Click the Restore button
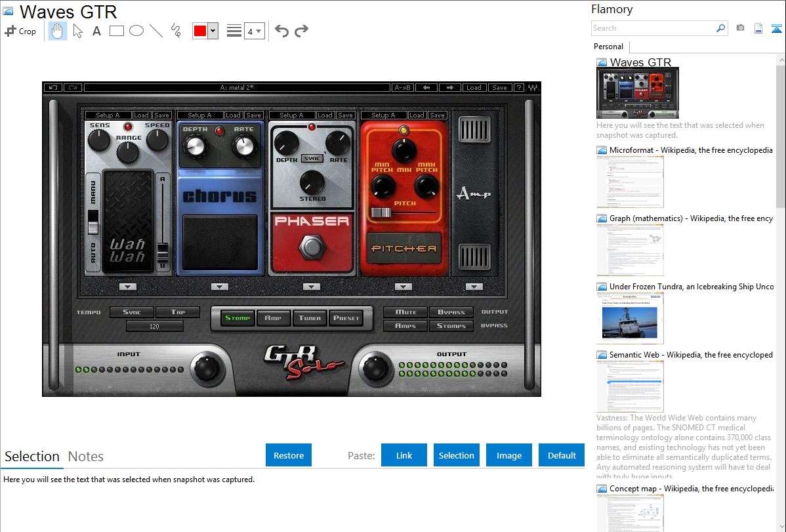Image resolution: width=786 pixels, height=532 pixels. (x=289, y=455)
